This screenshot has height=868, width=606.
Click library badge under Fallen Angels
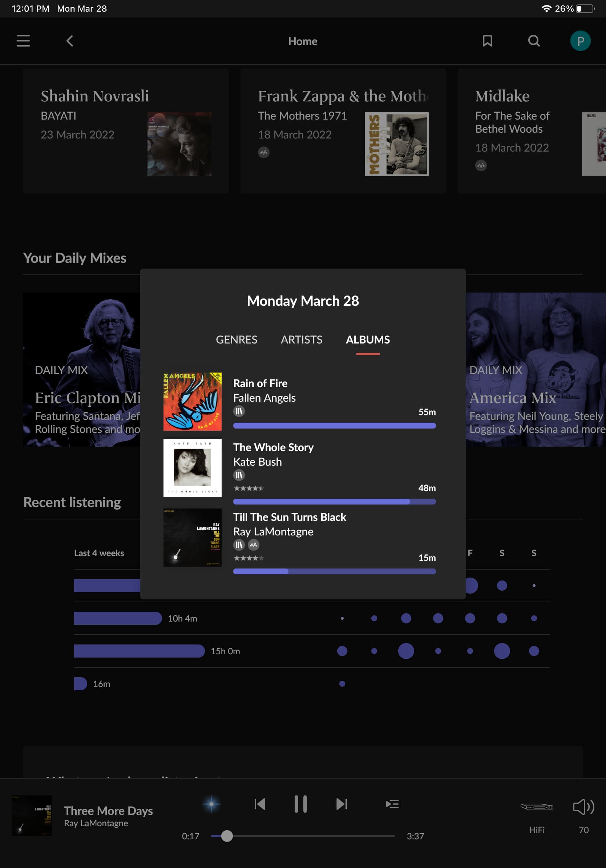[239, 411]
